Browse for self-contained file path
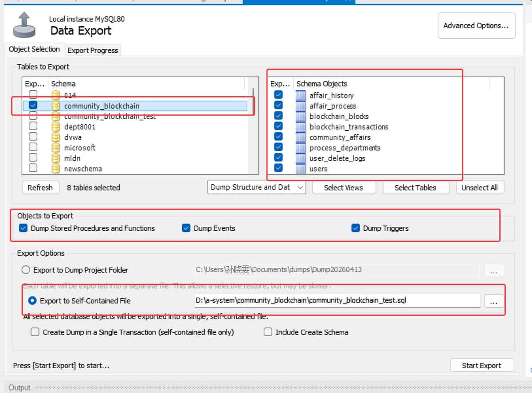 (493, 301)
